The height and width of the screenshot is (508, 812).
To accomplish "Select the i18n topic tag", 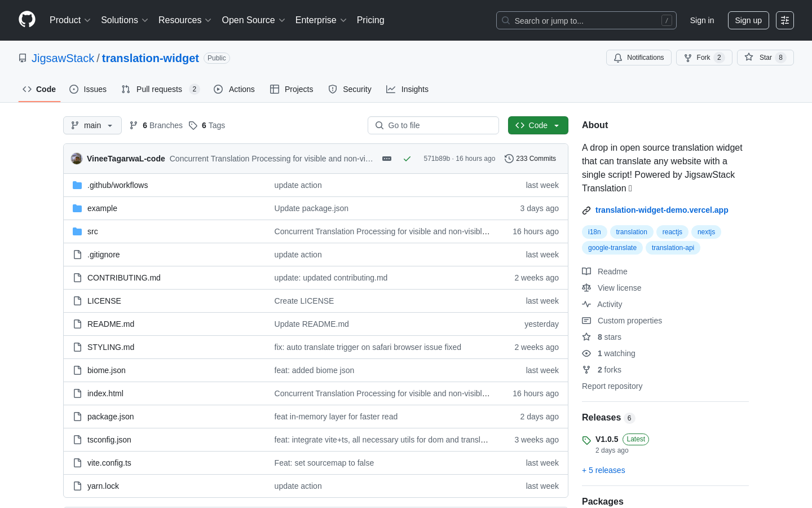I will point(594,232).
